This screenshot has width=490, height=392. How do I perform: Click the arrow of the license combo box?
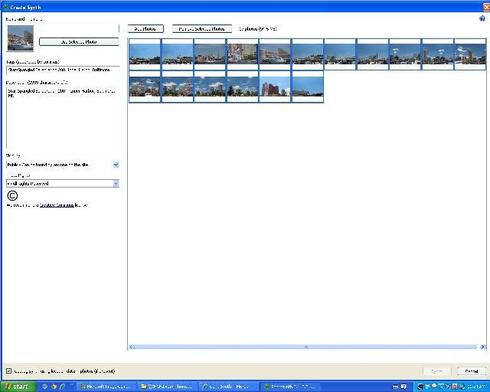pos(116,183)
